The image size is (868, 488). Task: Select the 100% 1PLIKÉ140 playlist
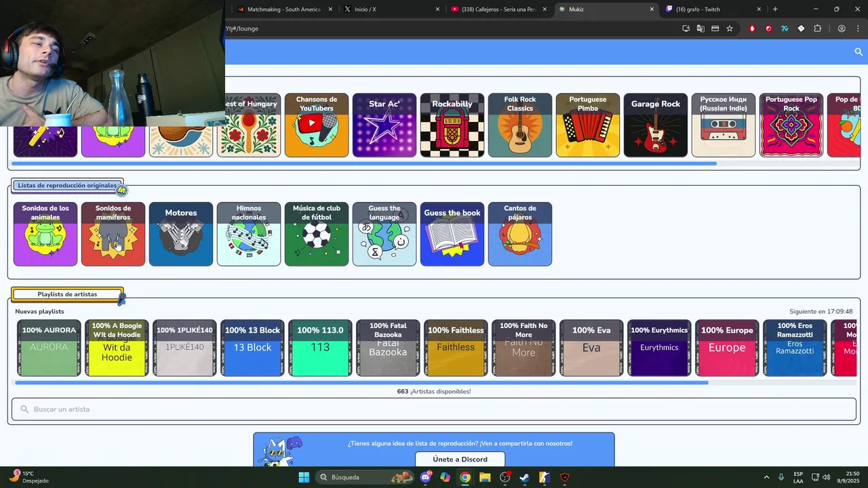point(184,348)
